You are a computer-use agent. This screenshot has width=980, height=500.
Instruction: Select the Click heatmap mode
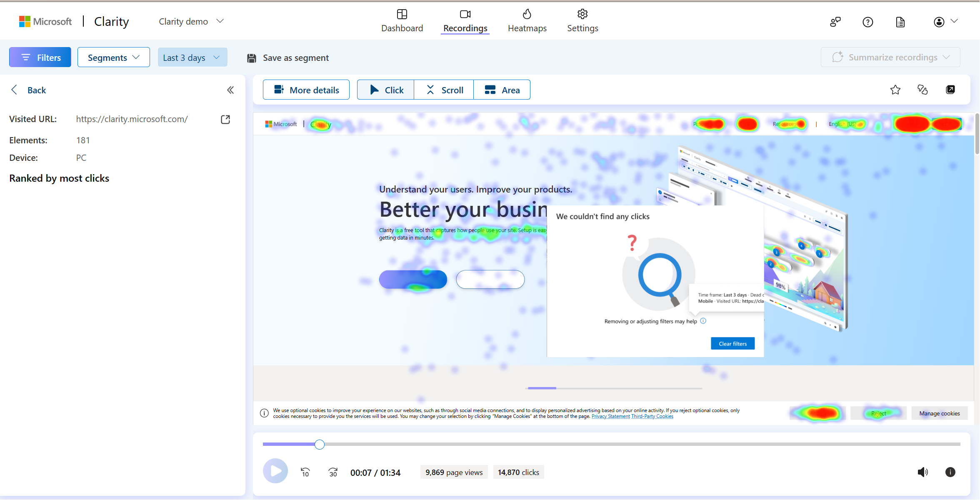[x=386, y=90]
